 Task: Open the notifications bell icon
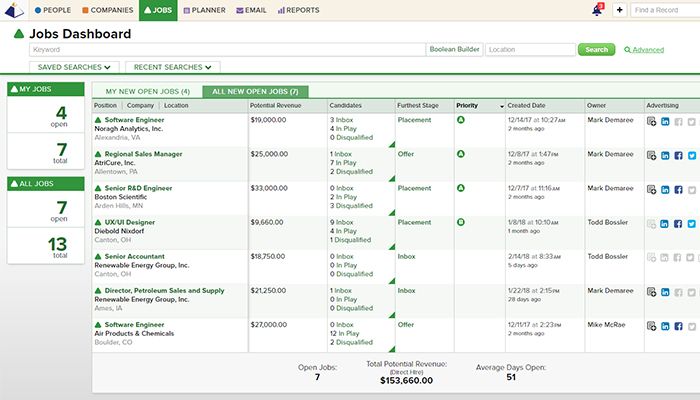click(598, 10)
